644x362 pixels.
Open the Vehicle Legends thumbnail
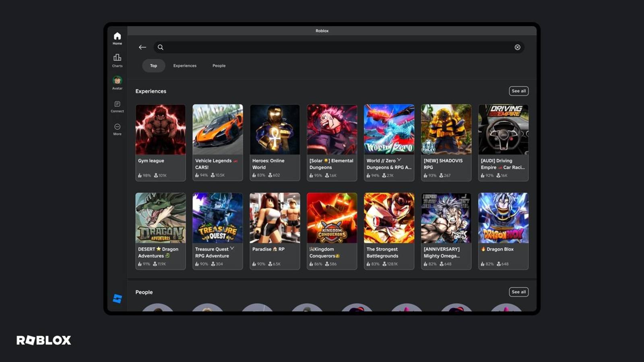click(218, 130)
